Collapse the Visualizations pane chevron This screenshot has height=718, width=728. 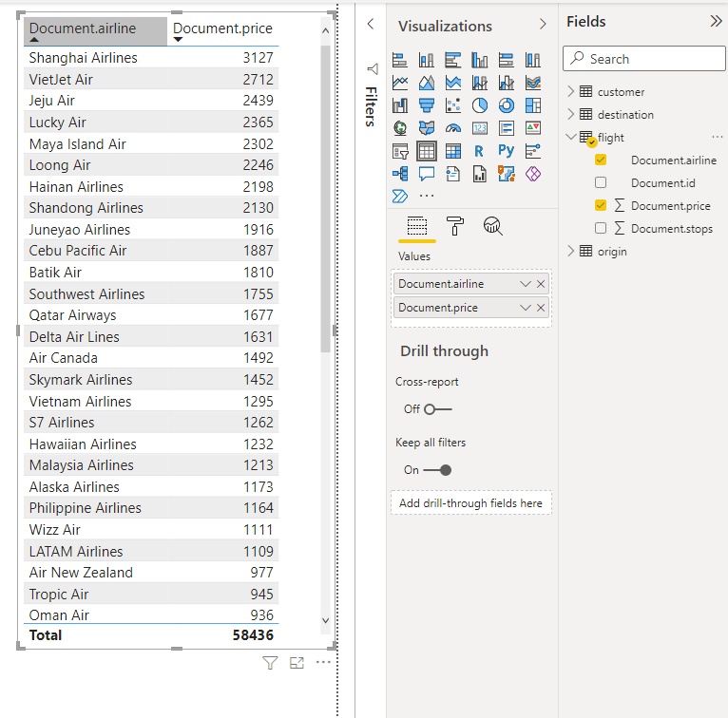[x=543, y=24]
